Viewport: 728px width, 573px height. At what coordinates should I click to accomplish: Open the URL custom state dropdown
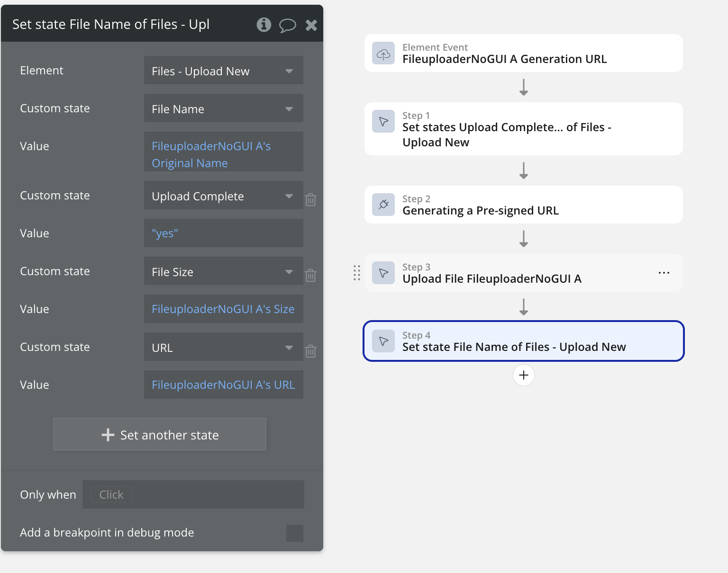point(224,347)
